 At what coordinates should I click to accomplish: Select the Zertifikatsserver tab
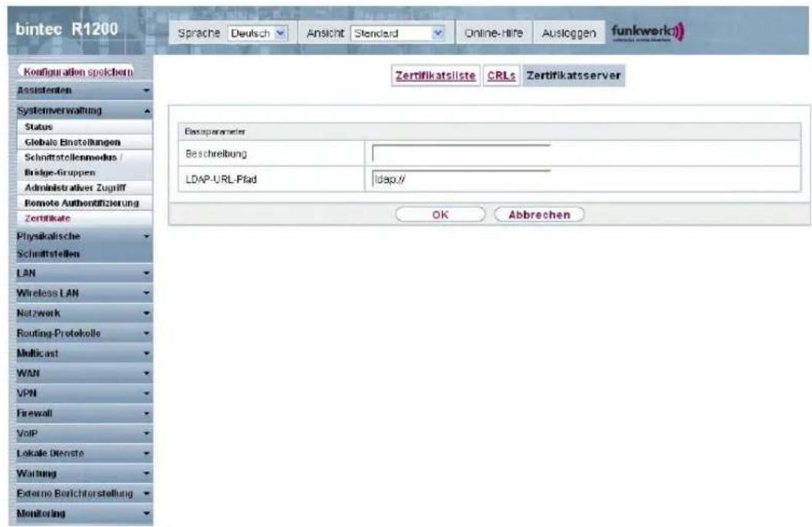[574, 76]
